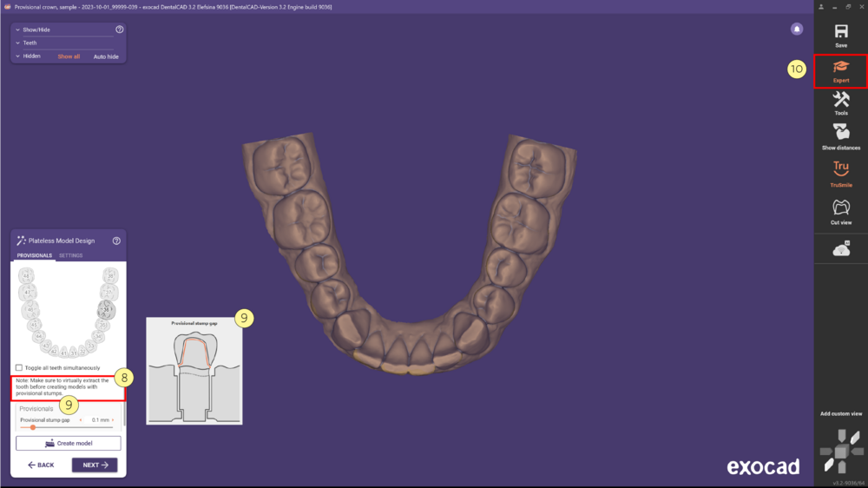Select tooth 48 in the tooth chart
Viewport: 868px width, 488px height.
(x=26, y=275)
